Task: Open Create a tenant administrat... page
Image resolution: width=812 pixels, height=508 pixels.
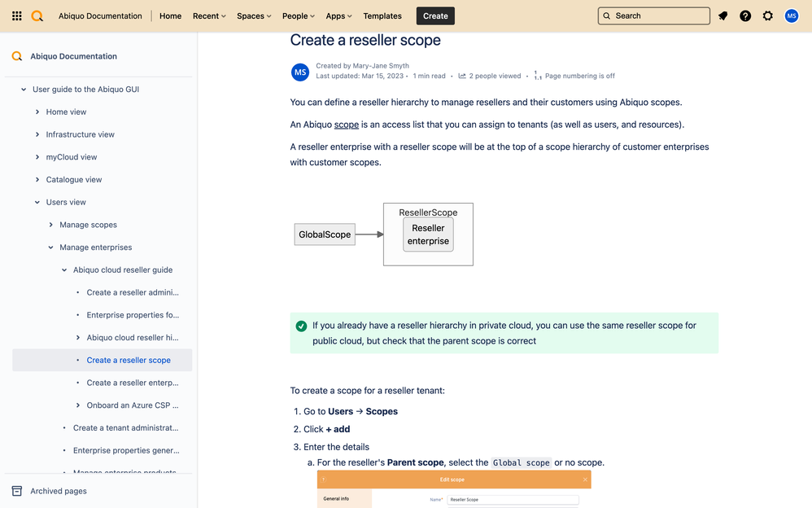Action: click(126, 427)
